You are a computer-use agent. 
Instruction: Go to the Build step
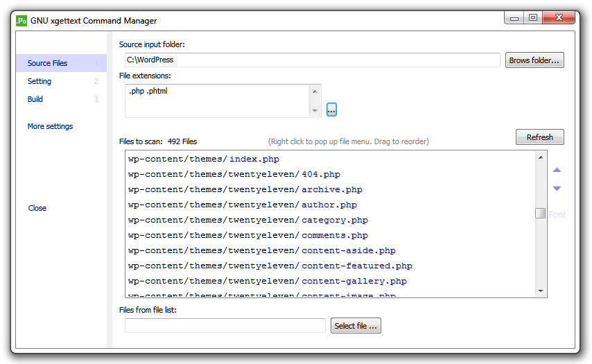[35, 99]
